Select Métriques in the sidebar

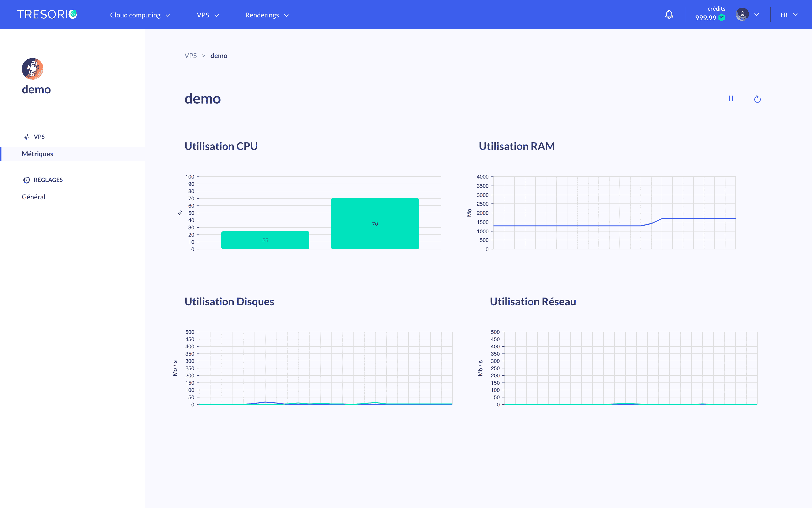pyautogui.click(x=73, y=154)
